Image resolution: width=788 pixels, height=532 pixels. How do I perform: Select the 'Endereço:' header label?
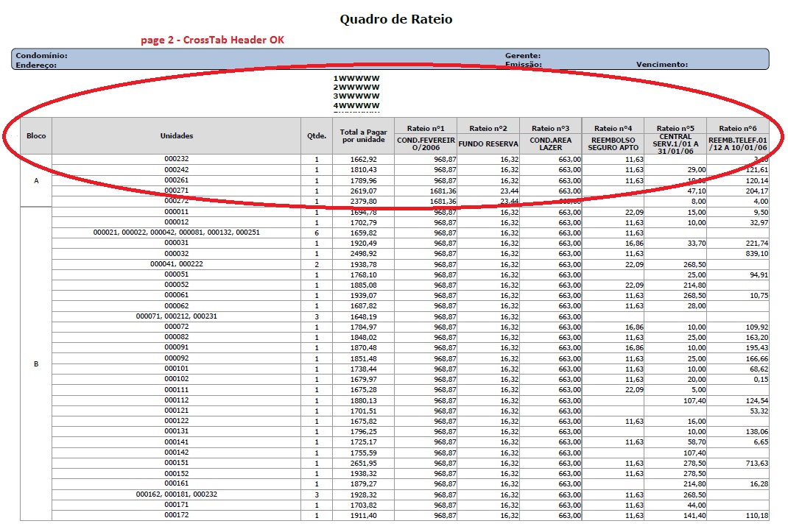[x=36, y=65]
